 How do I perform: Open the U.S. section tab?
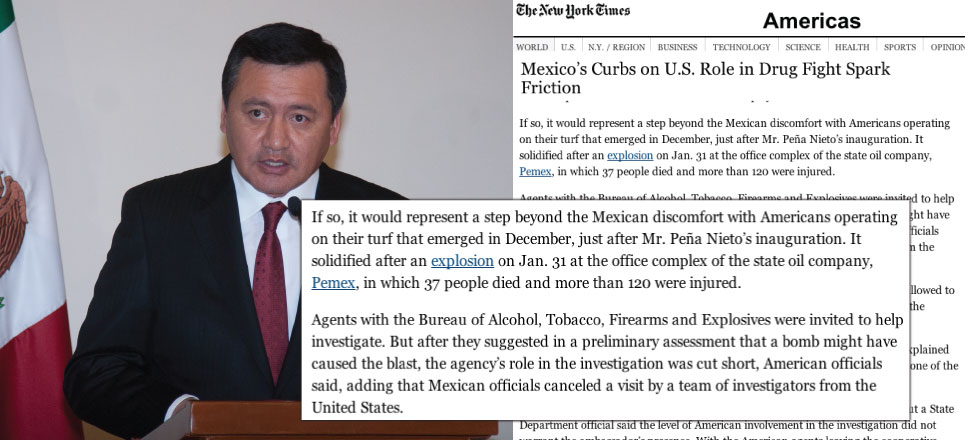(x=568, y=47)
